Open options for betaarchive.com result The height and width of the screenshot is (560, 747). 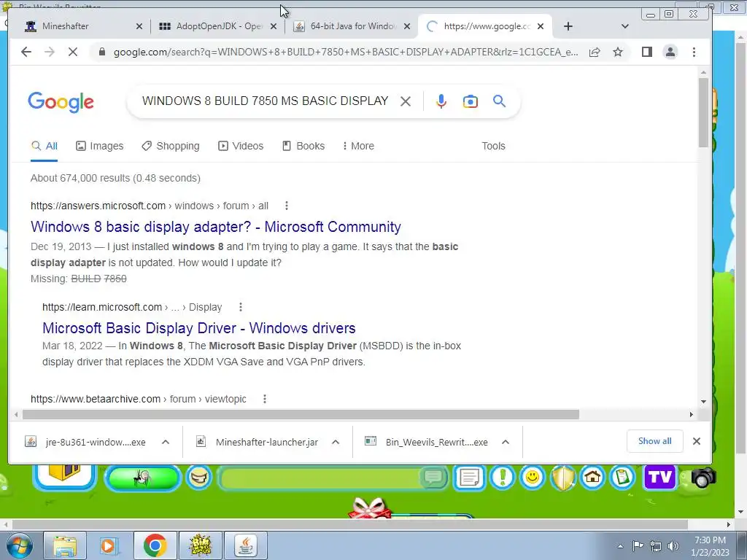265,399
